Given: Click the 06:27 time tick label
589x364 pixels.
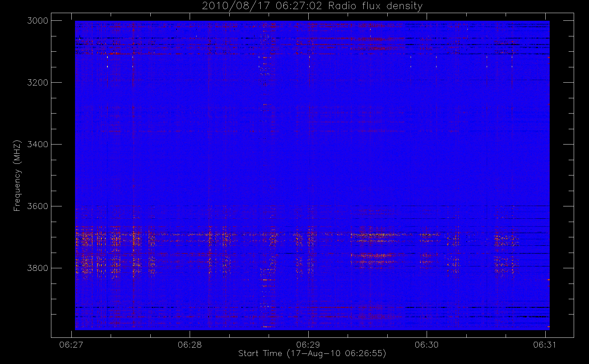Looking at the screenshot, I should point(71,345).
